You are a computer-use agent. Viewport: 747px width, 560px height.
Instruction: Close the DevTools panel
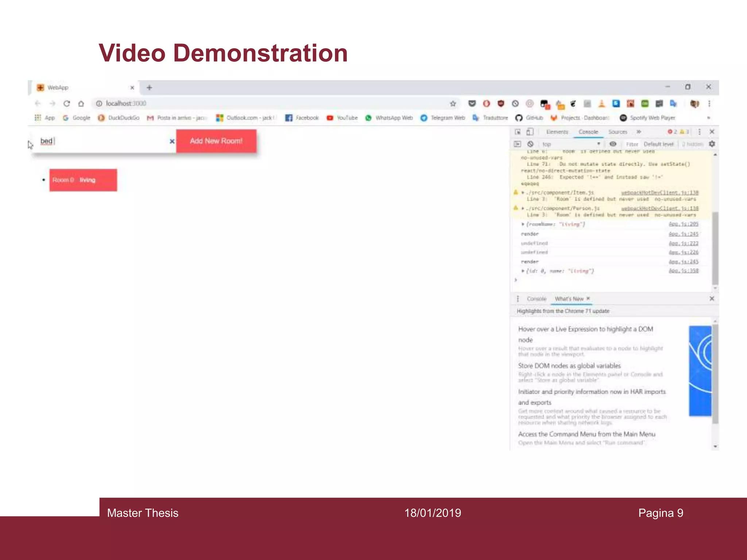click(712, 132)
